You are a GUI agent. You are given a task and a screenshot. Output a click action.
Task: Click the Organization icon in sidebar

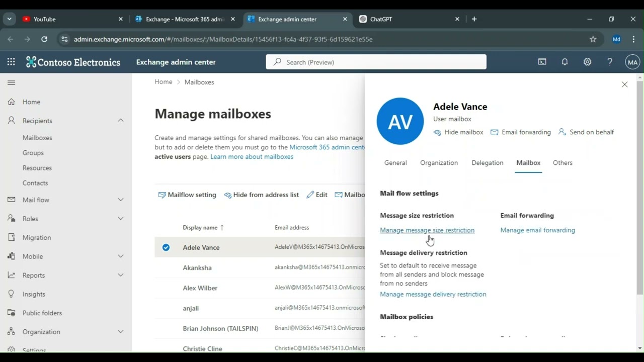pos(12,332)
